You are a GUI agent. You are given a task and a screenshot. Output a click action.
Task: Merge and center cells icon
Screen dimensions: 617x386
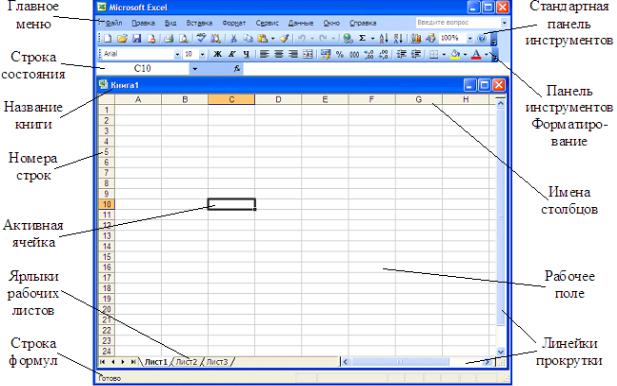308,55
